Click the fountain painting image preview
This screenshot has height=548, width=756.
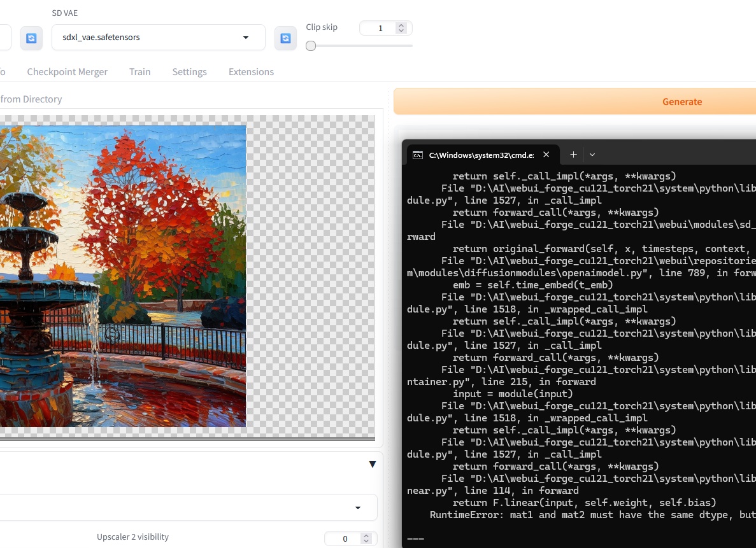pyautogui.click(x=123, y=276)
